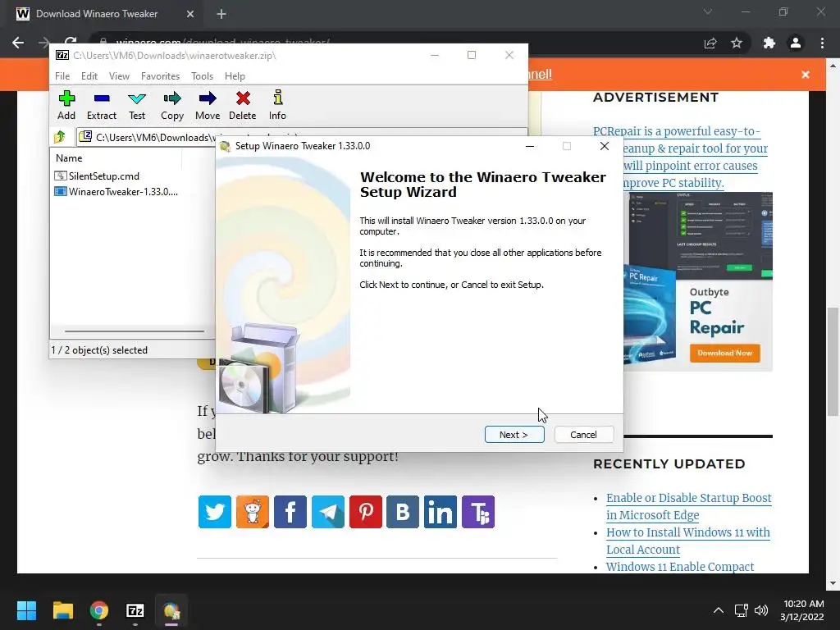Click the Delete icon in 7-Zip toolbar

pyautogui.click(x=243, y=105)
